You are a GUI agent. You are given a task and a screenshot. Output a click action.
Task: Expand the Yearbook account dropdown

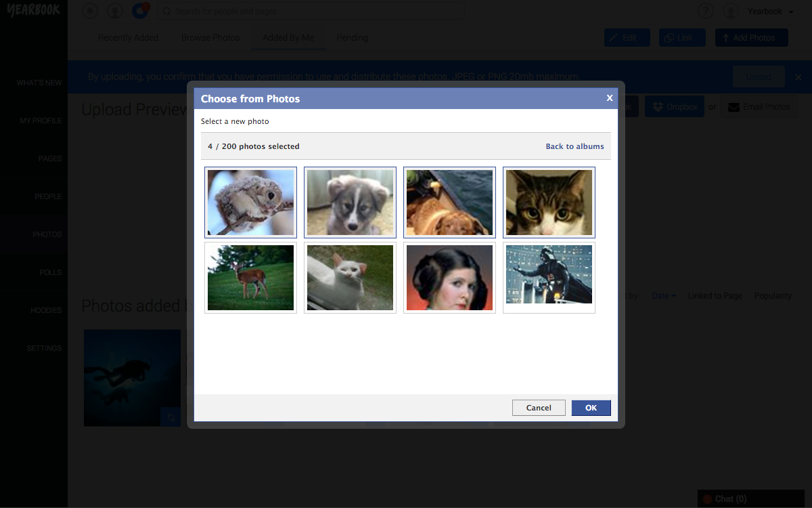(771, 12)
